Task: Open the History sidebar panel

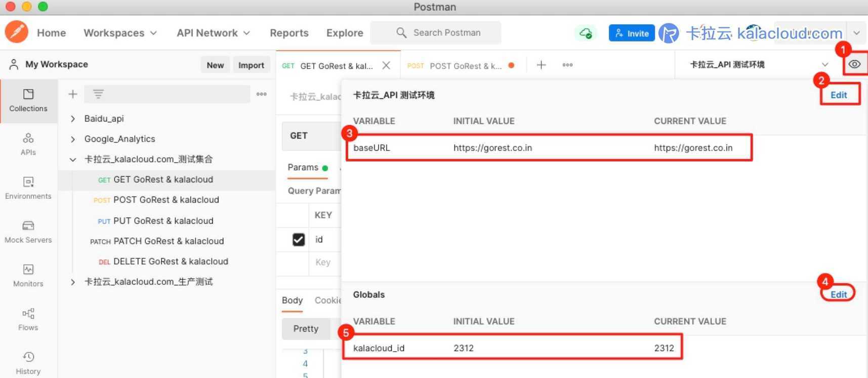Action: click(28, 363)
